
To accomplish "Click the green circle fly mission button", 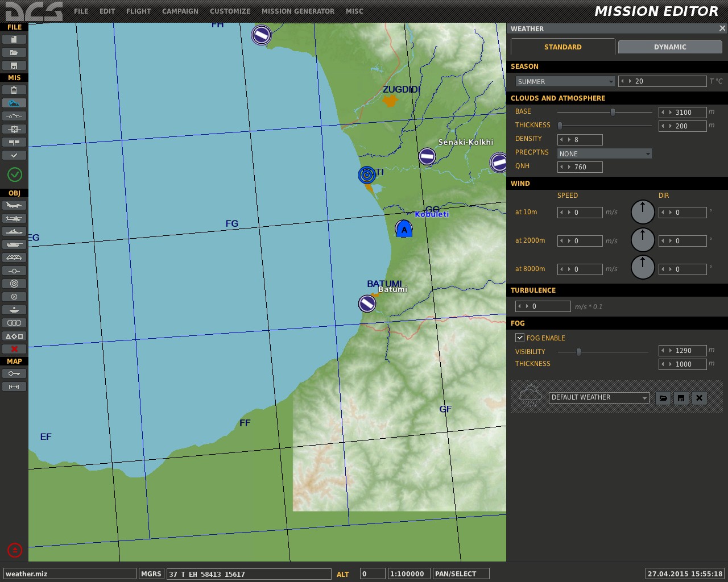I will coord(15,174).
